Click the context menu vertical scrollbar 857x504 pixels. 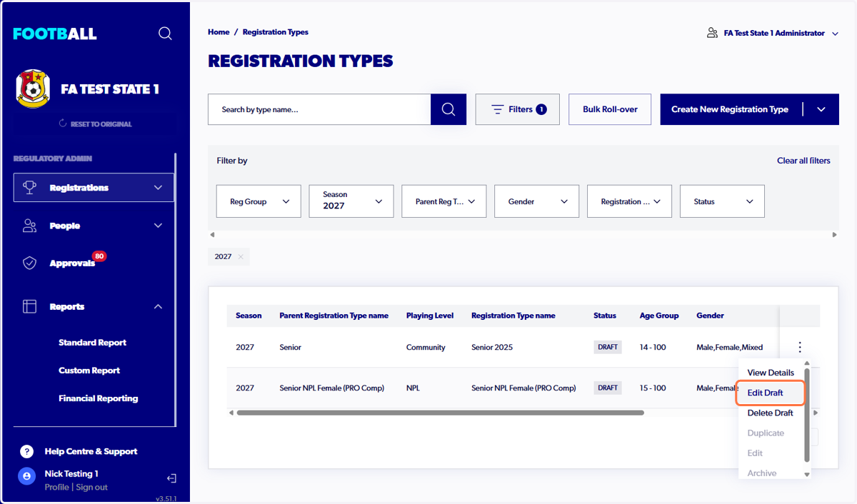(807, 415)
